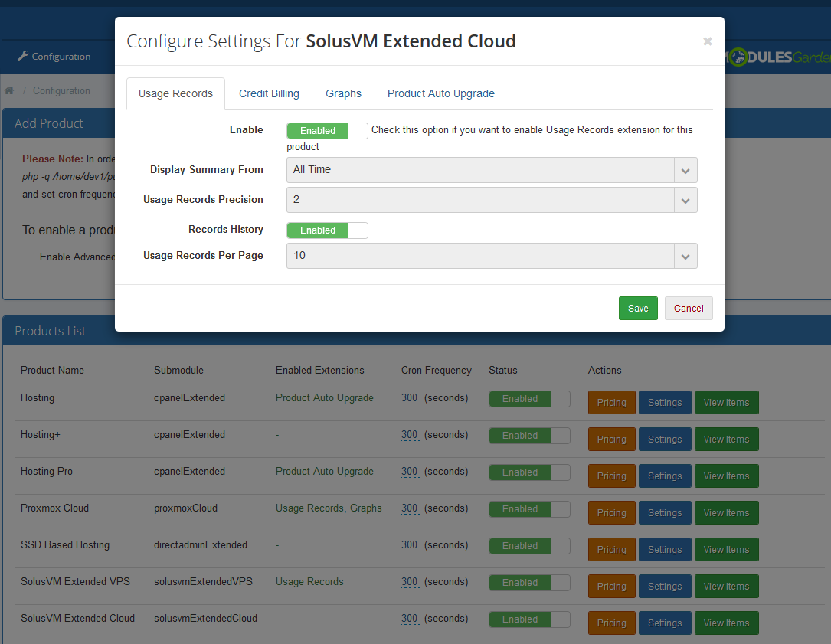Open Pricing for SolusVM Extended VPS
This screenshot has width=831, height=644.
612,587
